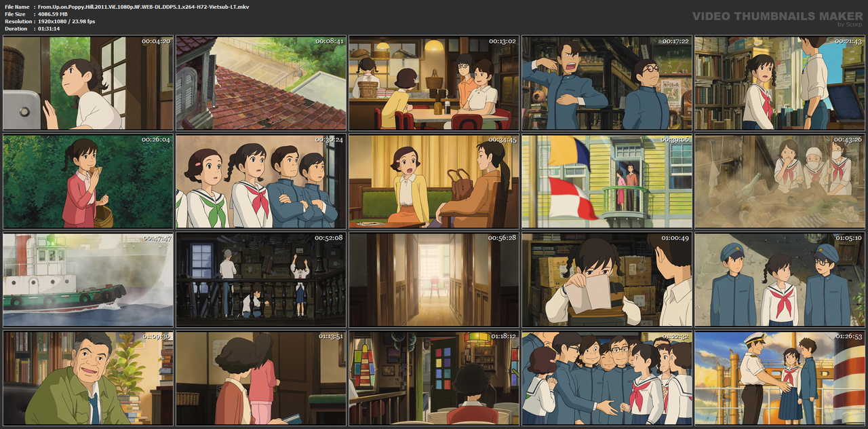Click the file size value 4086.59 MB
The image size is (868, 429).
(x=53, y=14)
